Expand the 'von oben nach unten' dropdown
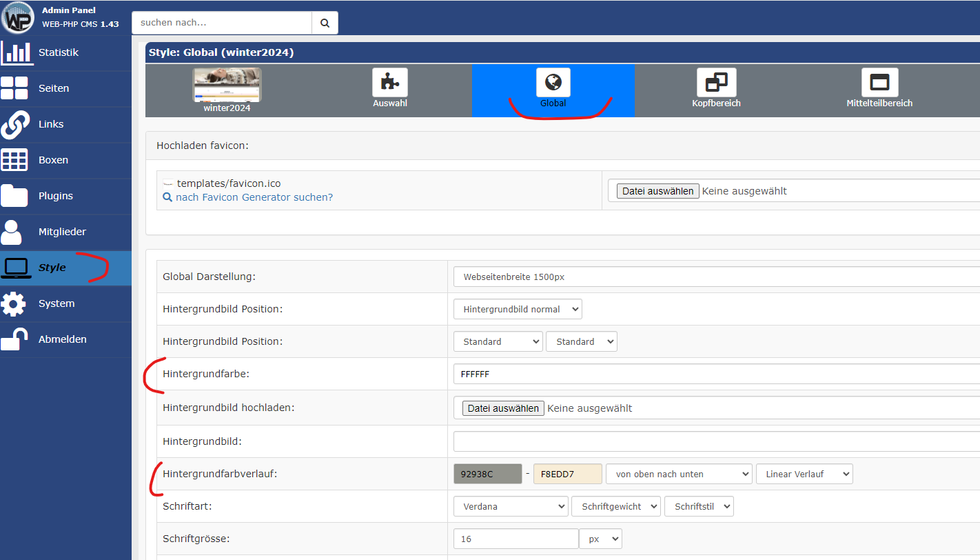 (678, 474)
